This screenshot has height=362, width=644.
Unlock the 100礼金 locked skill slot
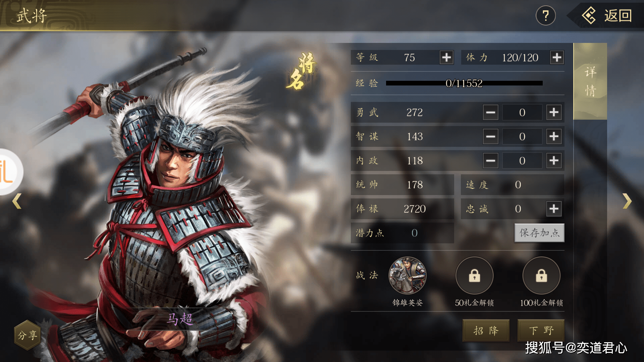(x=541, y=276)
